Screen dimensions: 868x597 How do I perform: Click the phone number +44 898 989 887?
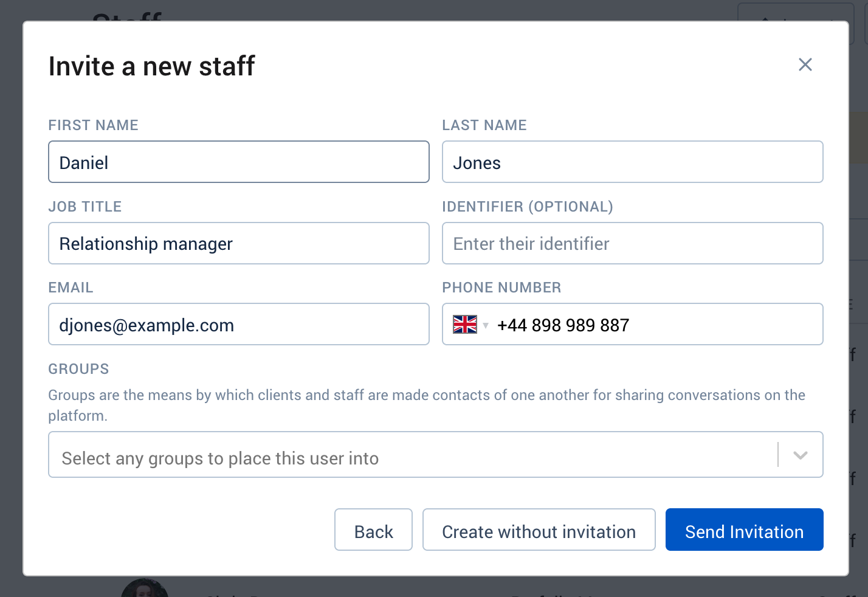pos(563,325)
